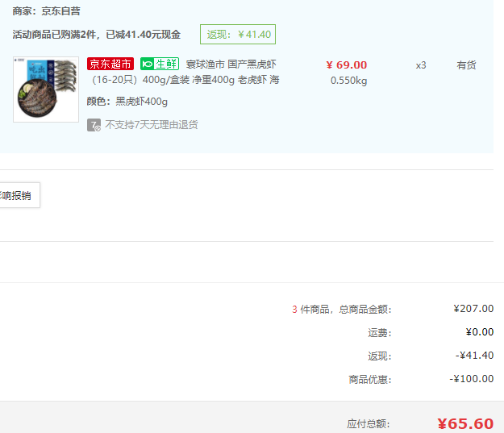The width and height of the screenshot is (504, 433).
Task: Click the 生鲜 green fish badge
Action: pos(160,64)
